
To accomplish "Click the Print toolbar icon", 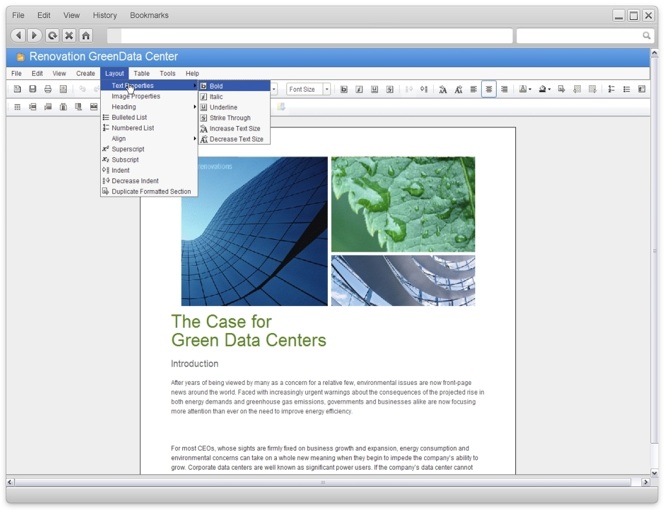I will click(x=48, y=89).
